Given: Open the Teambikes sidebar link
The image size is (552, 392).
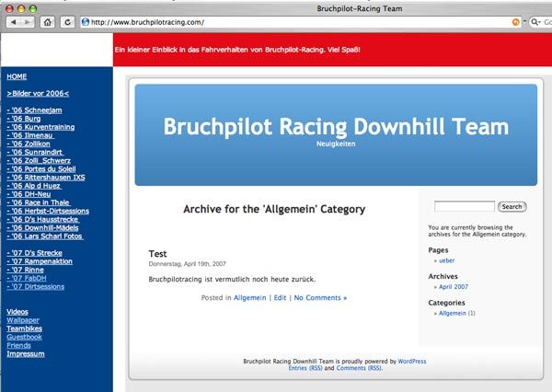Looking at the screenshot, I should [x=24, y=329].
